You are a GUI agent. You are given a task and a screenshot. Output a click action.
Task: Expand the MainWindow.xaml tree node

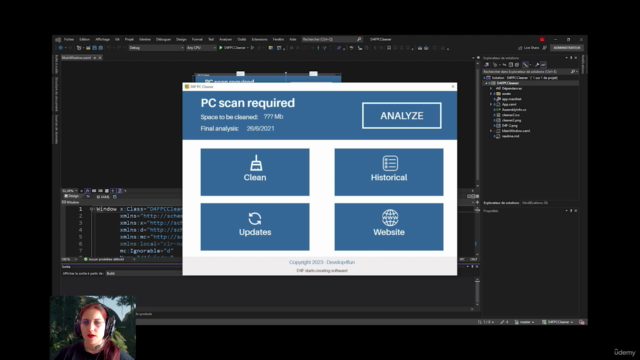491,131
